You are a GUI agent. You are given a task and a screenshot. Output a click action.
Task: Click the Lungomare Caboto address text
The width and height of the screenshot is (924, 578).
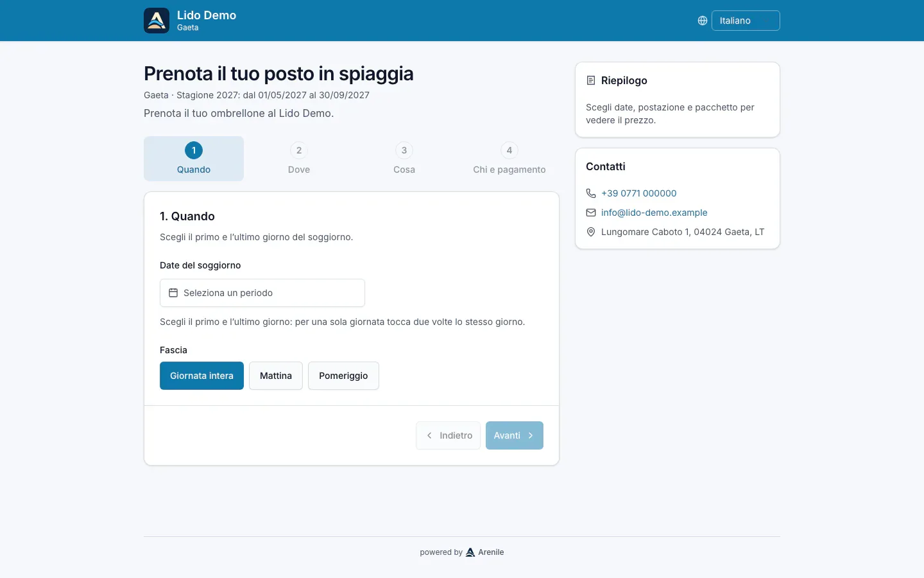tap(683, 232)
